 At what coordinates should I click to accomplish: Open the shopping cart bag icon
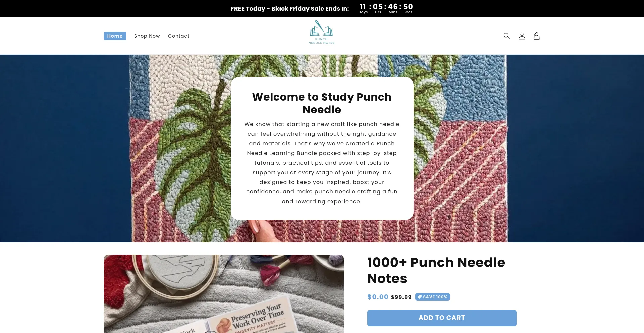point(537,36)
